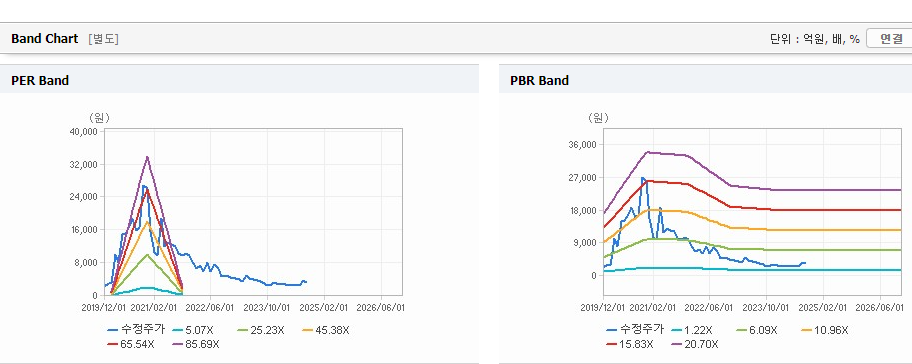Select the Band Chart heading
Image resolution: width=912 pixels, height=364 pixels.
click(44, 39)
